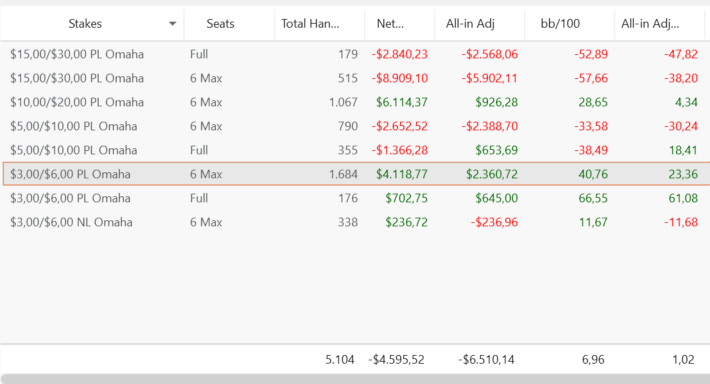Screen dimensions: 710x384
Task: Select the $5,00/$10,00 PL Omaha Full stakes cell
Action: tap(73, 150)
